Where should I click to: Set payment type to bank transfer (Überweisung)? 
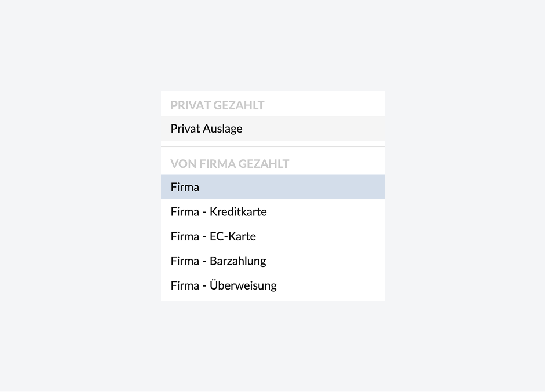tap(272, 285)
